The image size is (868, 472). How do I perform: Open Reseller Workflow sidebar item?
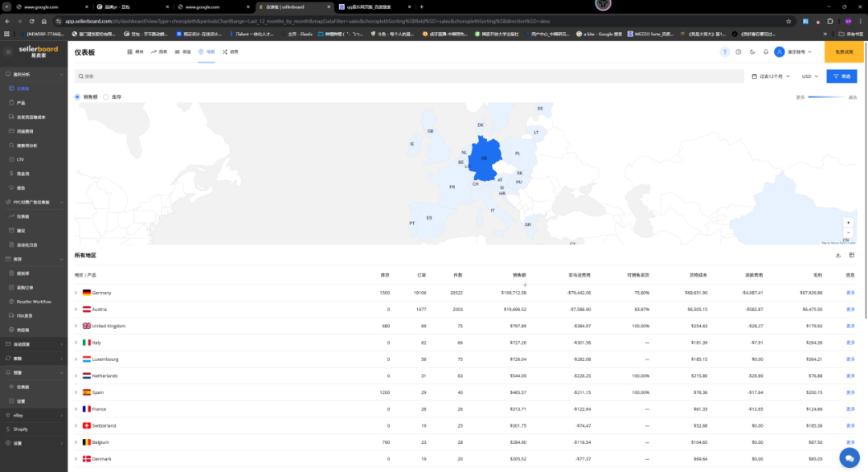click(x=33, y=302)
